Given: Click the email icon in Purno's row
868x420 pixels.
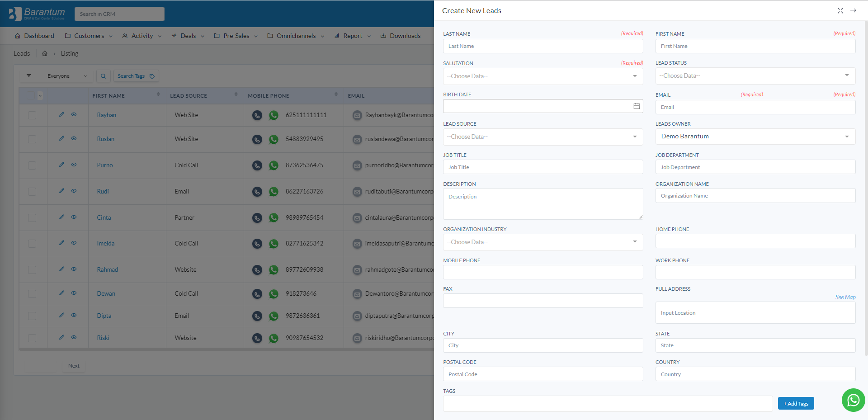Looking at the screenshot, I should pos(357,165).
